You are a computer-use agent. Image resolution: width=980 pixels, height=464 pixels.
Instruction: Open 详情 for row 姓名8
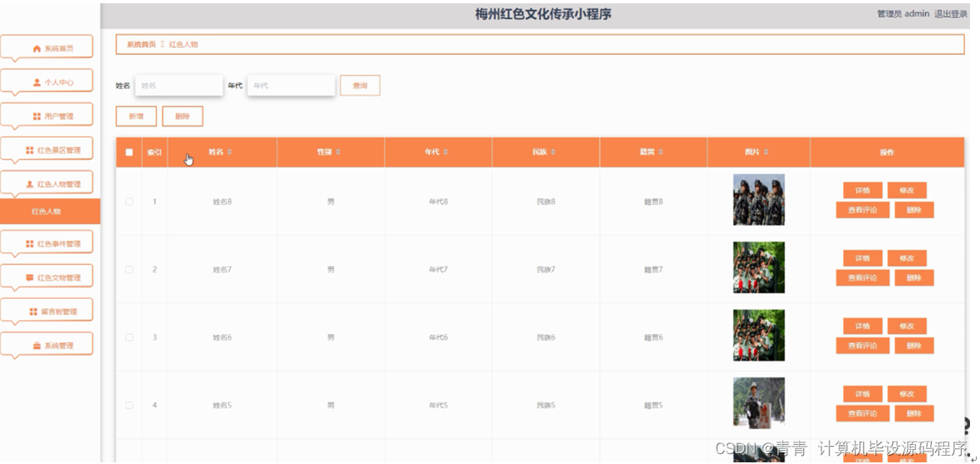pyautogui.click(x=863, y=190)
